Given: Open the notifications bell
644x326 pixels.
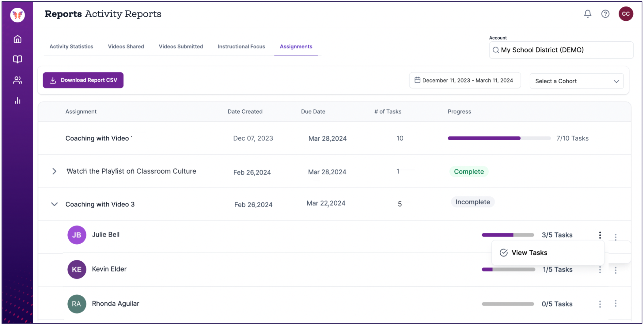Looking at the screenshot, I should pyautogui.click(x=587, y=14).
